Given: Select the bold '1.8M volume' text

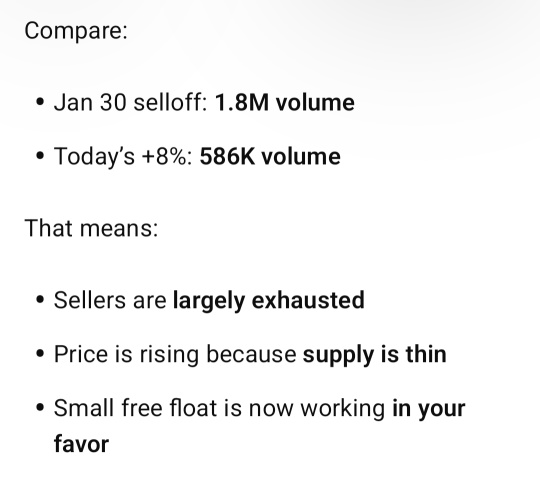Looking at the screenshot, I should click(x=284, y=103).
